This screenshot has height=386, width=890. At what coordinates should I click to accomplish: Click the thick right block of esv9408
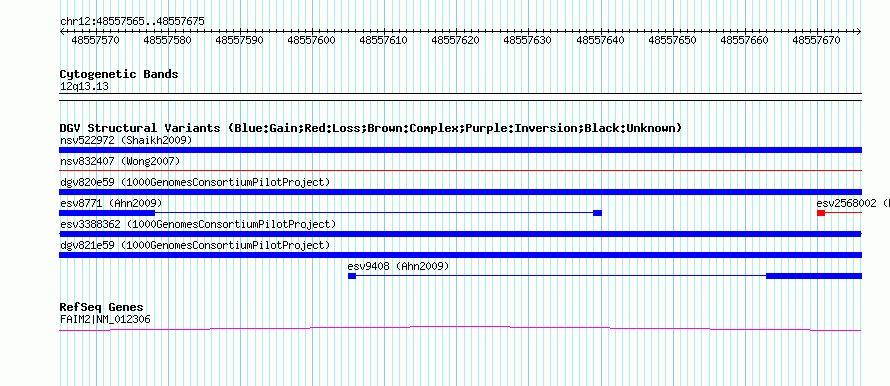(x=814, y=276)
